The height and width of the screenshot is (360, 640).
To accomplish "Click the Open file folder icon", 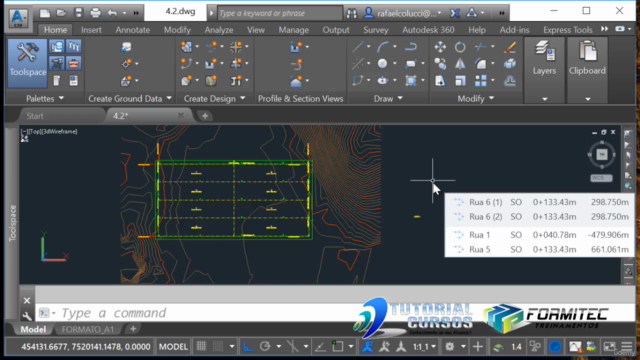I will 62,13.
